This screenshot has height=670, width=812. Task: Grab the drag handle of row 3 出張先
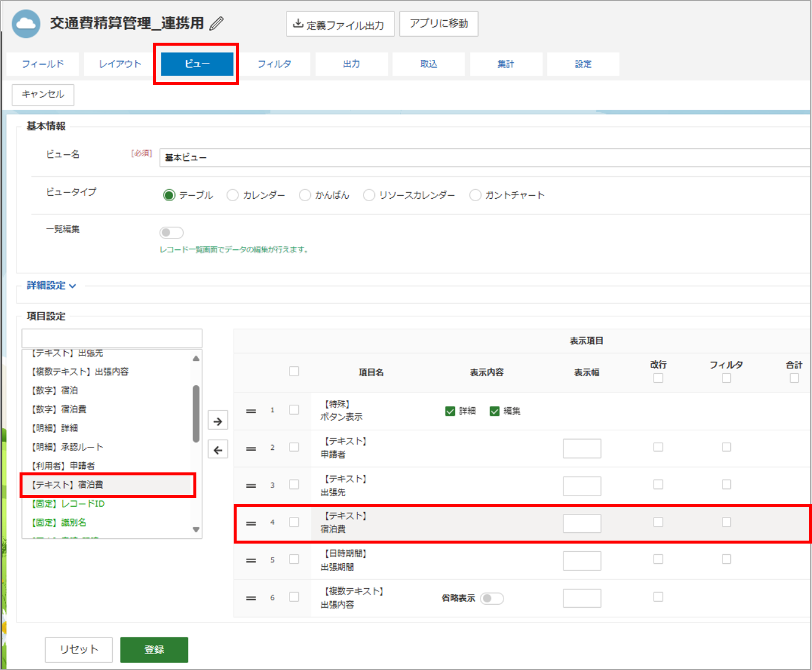[251, 486]
